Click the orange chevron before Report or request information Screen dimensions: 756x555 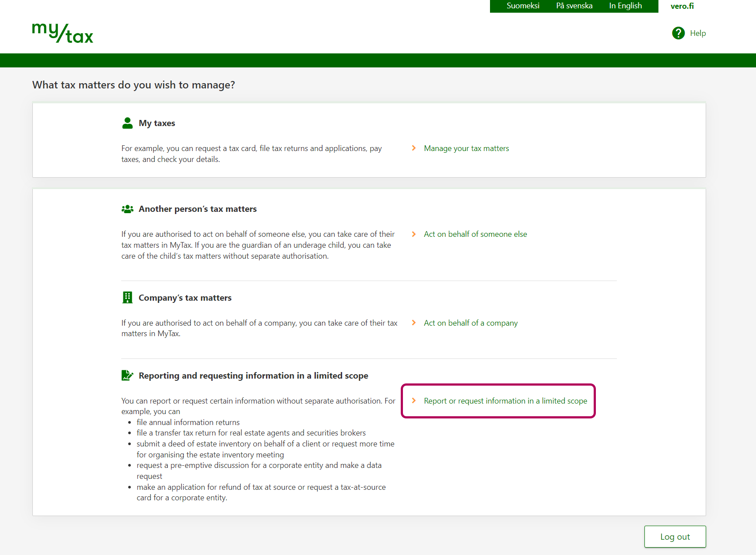pyautogui.click(x=414, y=401)
